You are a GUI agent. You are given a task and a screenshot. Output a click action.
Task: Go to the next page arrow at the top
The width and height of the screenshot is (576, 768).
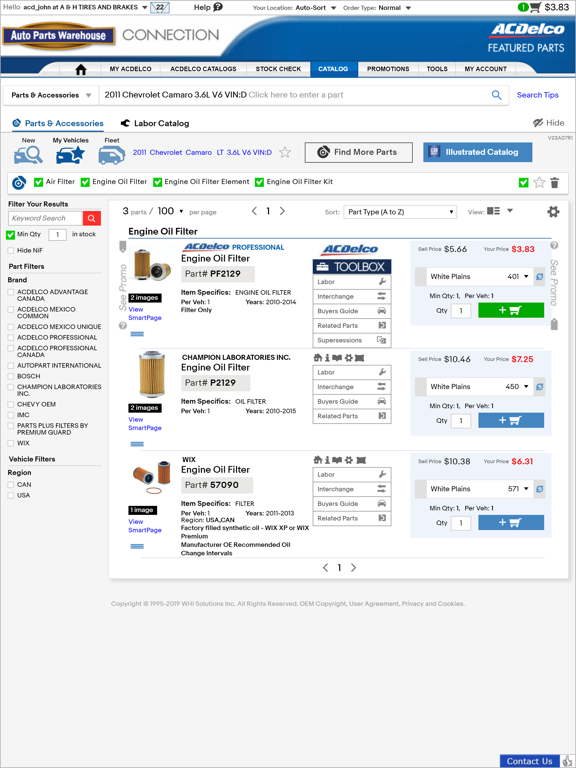pyautogui.click(x=282, y=211)
